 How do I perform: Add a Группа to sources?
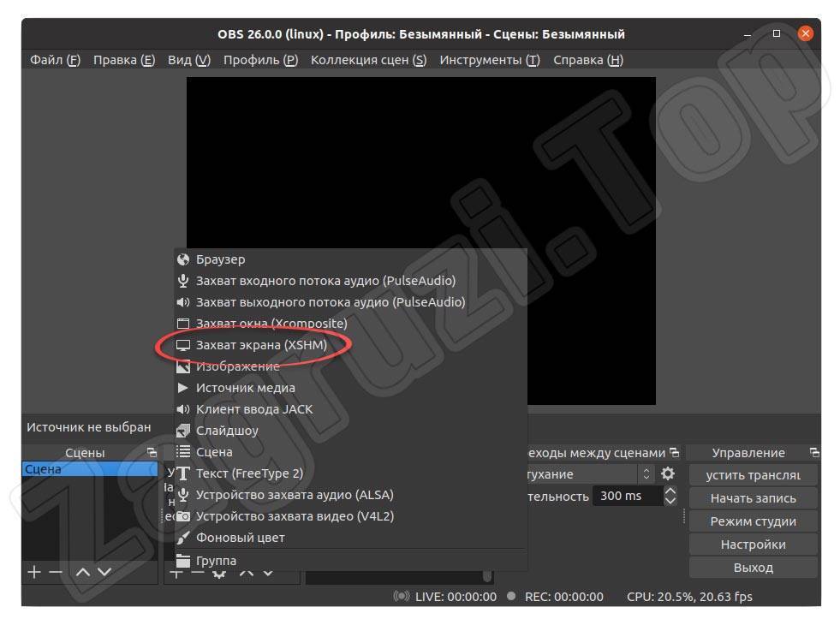350,561
